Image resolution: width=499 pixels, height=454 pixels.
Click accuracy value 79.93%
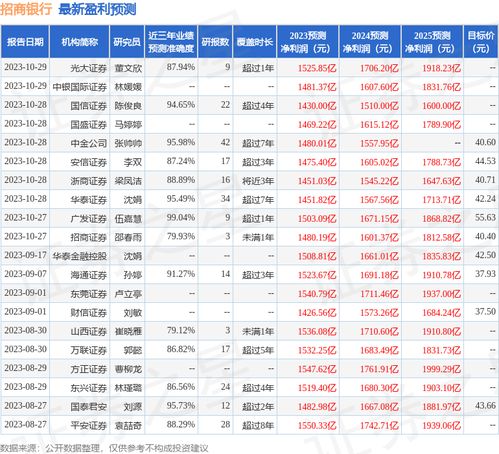pos(181,236)
